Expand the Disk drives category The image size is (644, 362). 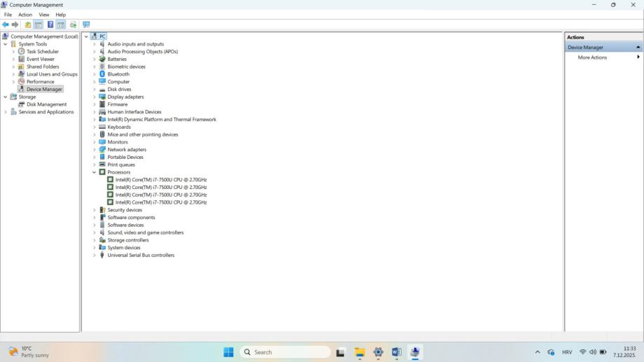[94, 89]
